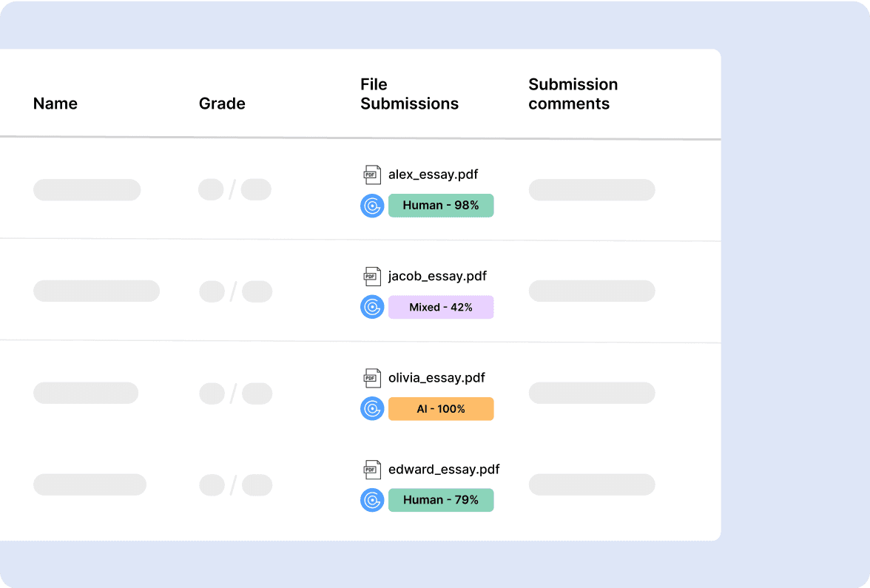This screenshot has width=870, height=588.
Task: Click the Submission comments column header
Action: pos(573,94)
